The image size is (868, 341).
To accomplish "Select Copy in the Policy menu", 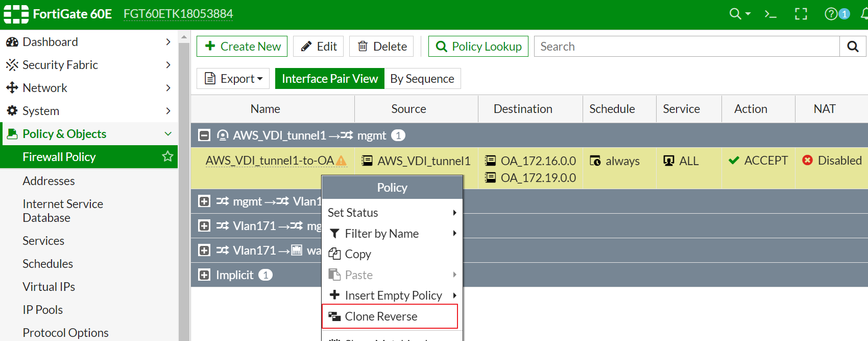I will (358, 254).
